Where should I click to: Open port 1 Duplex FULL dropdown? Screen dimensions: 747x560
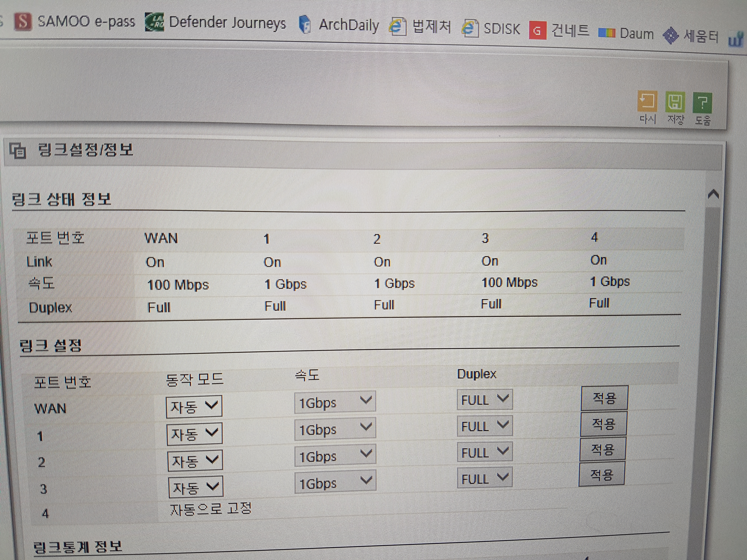(485, 426)
